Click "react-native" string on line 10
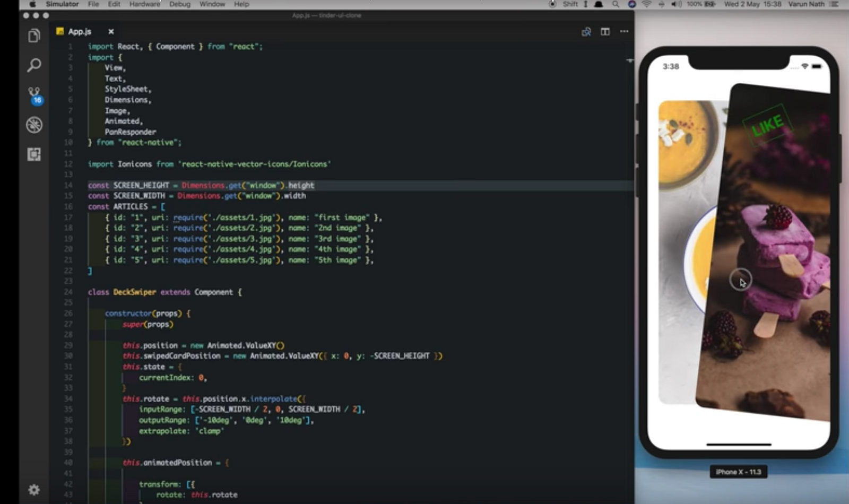Viewport: 849px width, 504px height. coord(148,143)
